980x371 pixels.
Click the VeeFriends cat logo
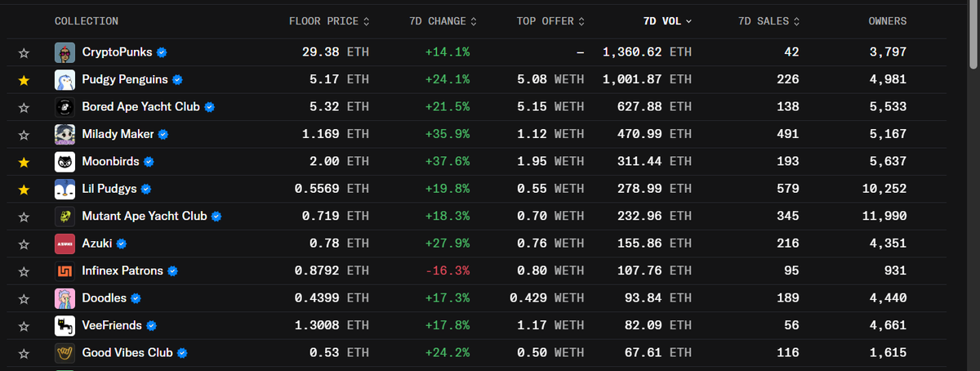click(x=65, y=325)
